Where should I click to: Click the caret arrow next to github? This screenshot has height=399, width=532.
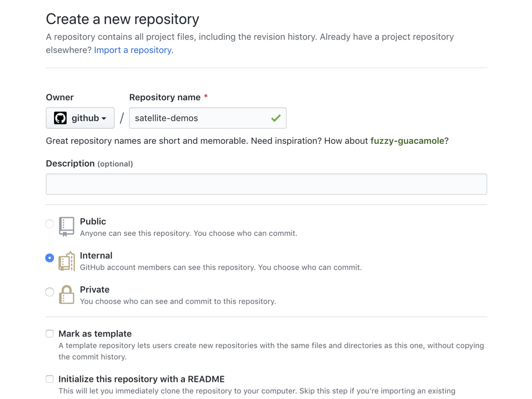(x=104, y=119)
